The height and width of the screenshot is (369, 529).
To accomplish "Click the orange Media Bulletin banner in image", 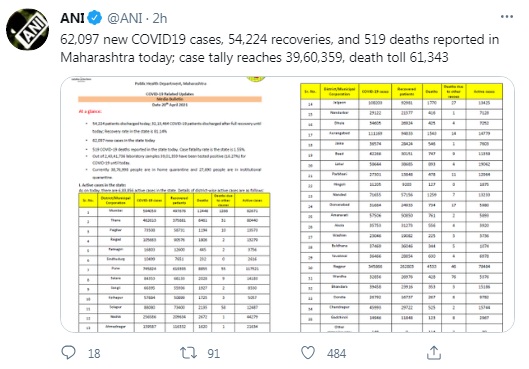I will (x=170, y=99).
